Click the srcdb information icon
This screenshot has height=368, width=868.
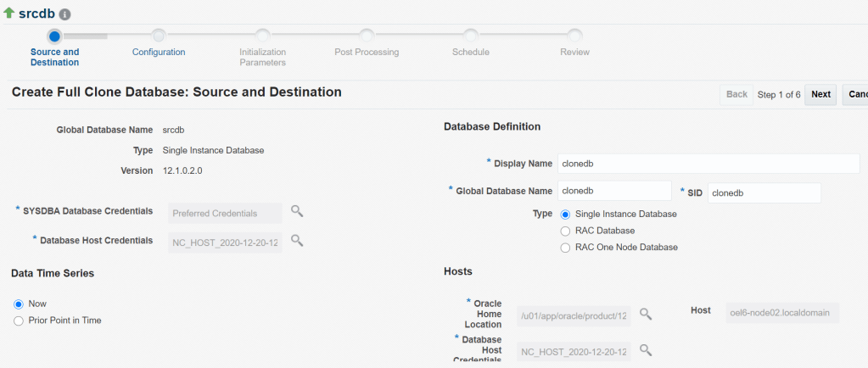65,14
